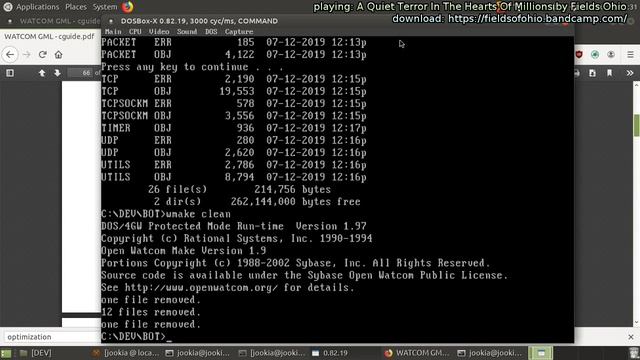Switch to the WATCOM GM... Firefox taskbar item
Viewport: 640px width, 360px height.
tap(417, 353)
